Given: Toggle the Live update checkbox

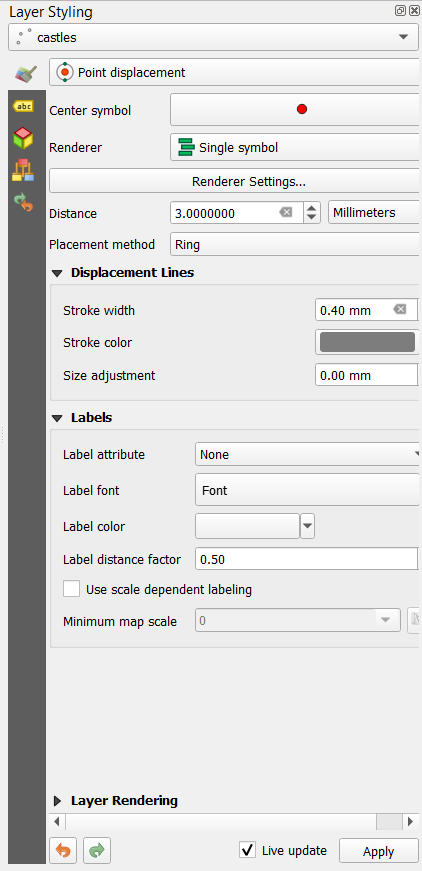Looking at the screenshot, I should 247,850.
